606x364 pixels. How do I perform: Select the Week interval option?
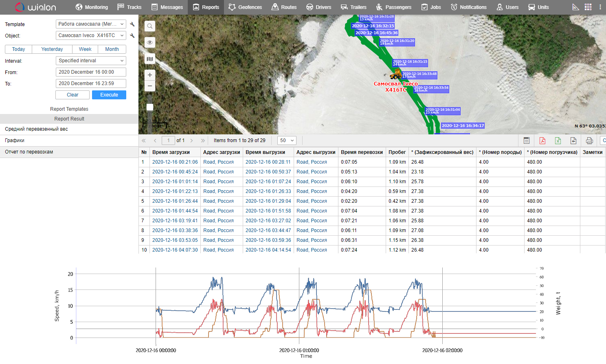85,49
